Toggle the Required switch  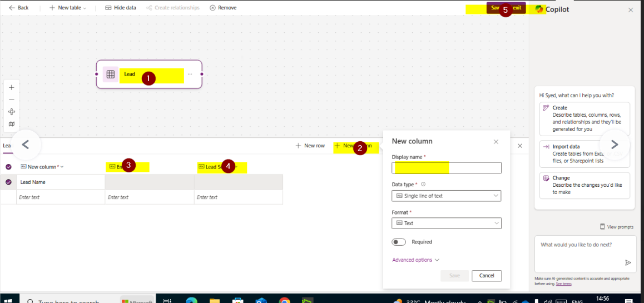399,242
